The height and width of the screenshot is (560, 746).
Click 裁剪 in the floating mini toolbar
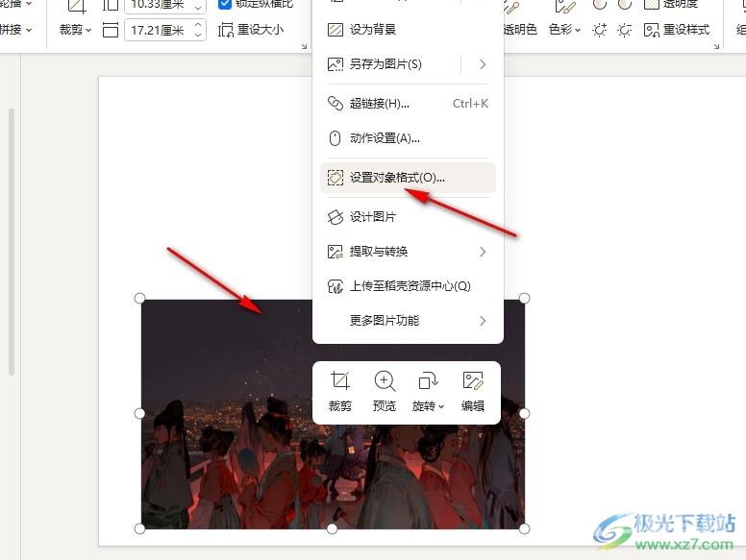340,392
